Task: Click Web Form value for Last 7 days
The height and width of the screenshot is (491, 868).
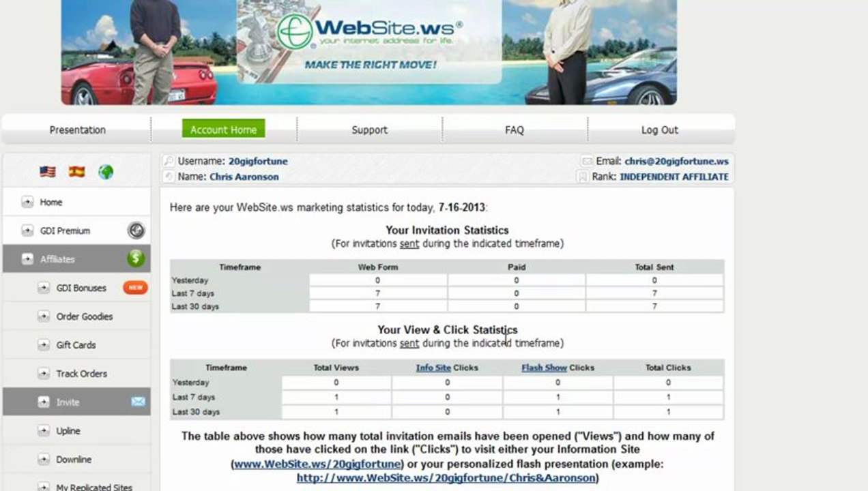Action: click(378, 293)
